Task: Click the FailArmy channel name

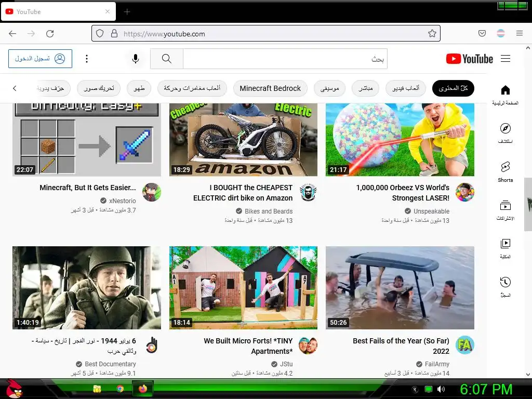Action: [x=437, y=364]
